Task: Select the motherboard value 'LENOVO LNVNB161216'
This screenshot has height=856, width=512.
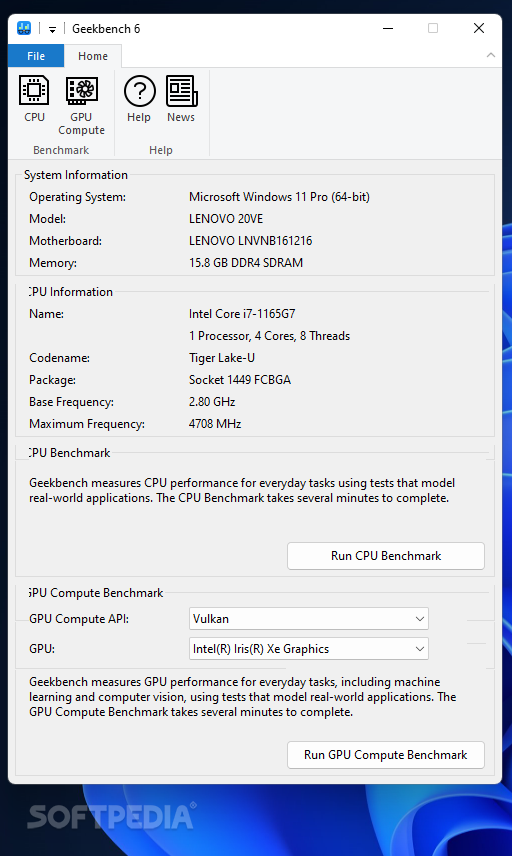Action: click(251, 241)
